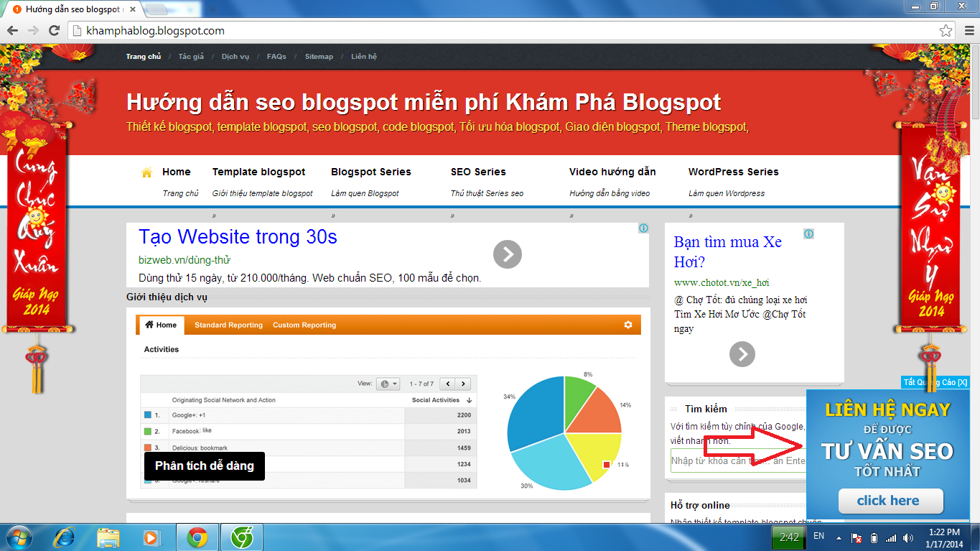The width and height of the screenshot is (980, 551).
Task: Click previous arrow in 1 - 7 of 7 pager
Action: 447,384
